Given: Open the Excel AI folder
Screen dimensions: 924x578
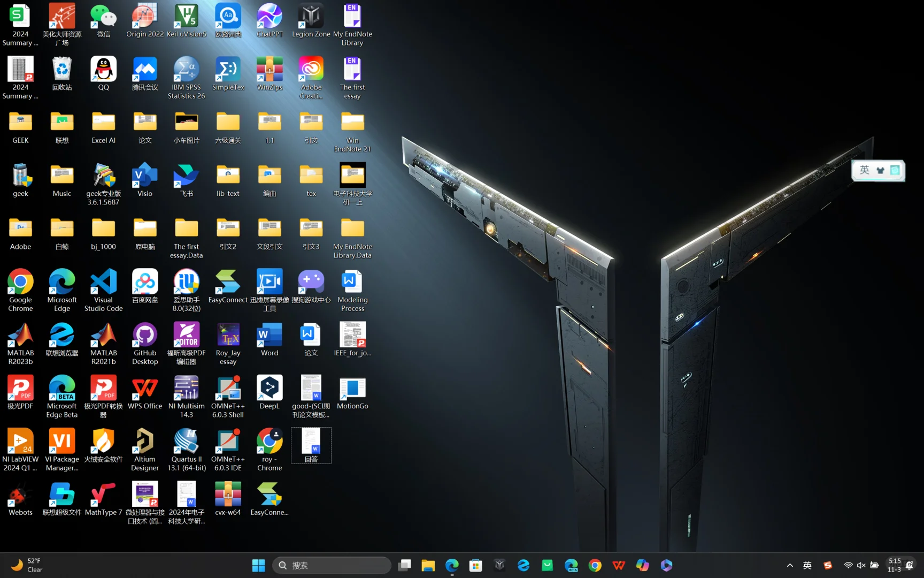Looking at the screenshot, I should [103, 127].
